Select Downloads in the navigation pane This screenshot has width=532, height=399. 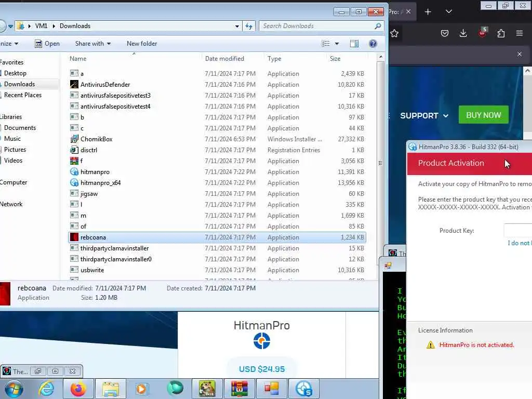coord(19,84)
